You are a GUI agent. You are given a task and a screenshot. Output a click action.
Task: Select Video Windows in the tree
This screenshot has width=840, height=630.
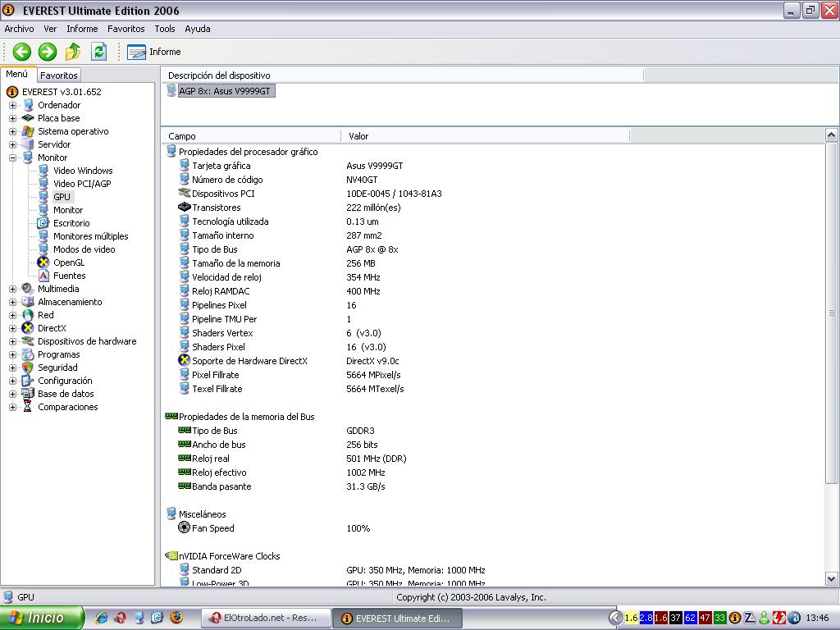click(x=83, y=171)
